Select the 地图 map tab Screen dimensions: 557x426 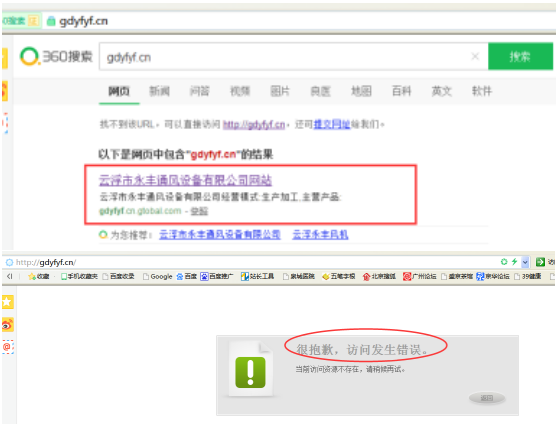361,91
